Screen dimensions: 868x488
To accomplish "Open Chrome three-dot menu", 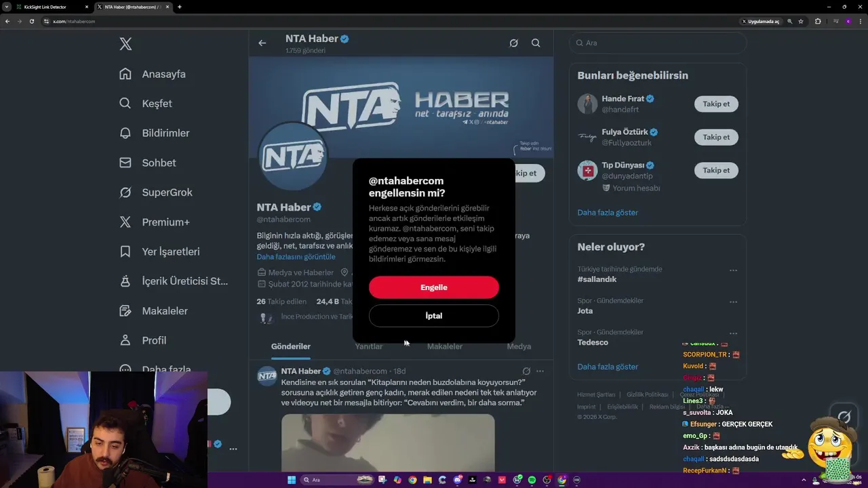I will [861, 21].
